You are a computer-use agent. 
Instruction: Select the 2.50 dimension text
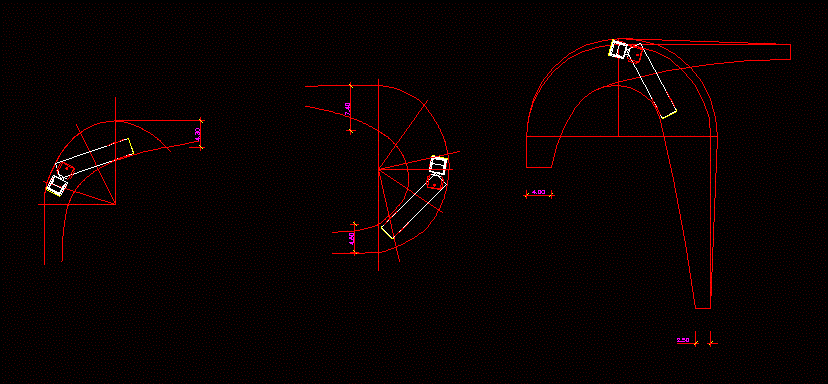pyautogui.click(x=683, y=340)
